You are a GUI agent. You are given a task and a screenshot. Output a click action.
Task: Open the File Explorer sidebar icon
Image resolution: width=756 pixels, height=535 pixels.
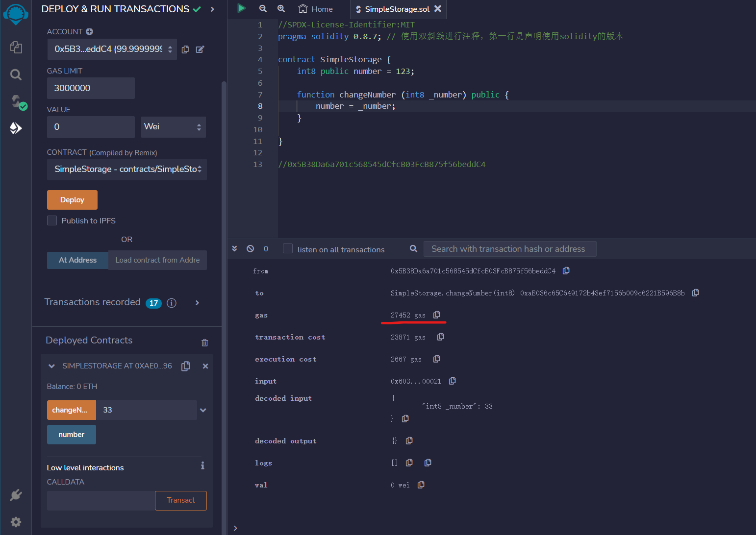[x=16, y=47]
